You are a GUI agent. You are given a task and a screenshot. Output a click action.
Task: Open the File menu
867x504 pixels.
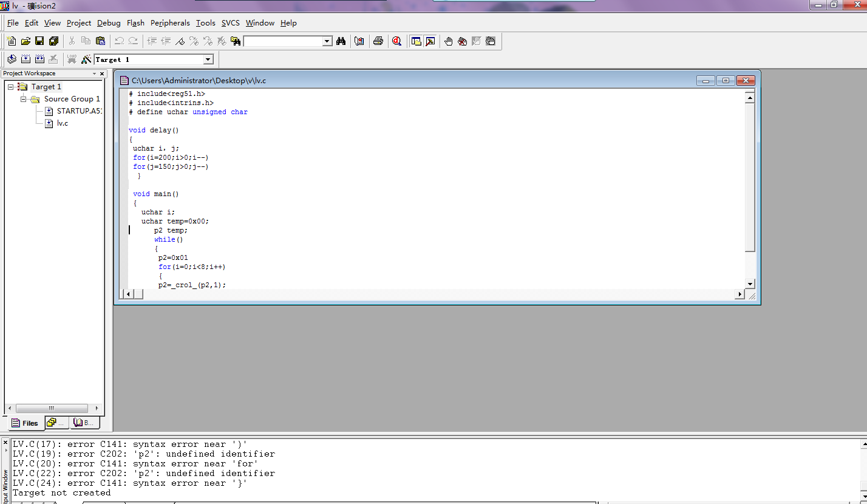(x=13, y=22)
